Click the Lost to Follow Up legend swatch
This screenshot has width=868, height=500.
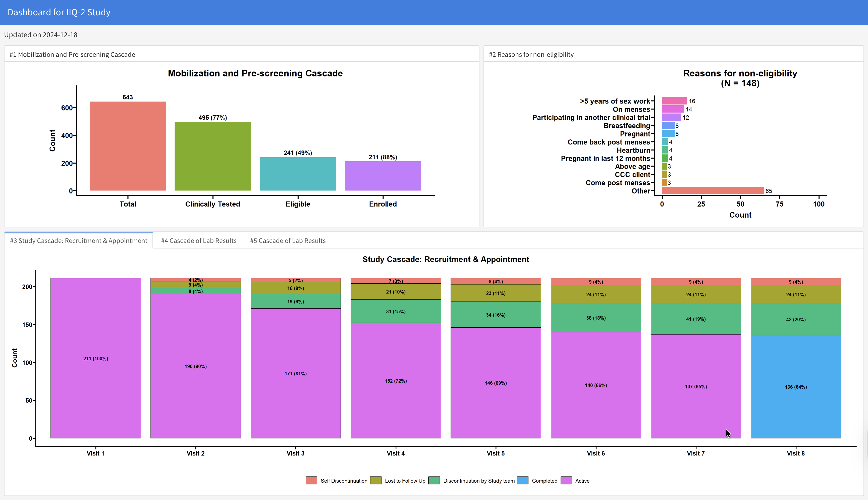pos(375,480)
